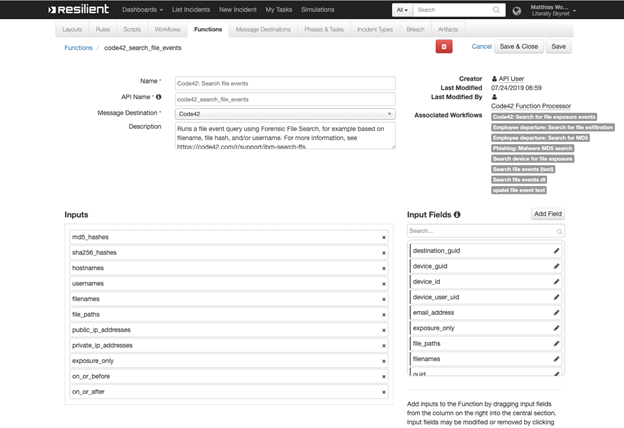The height and width of the screenshot is (428, 624).
Task: Edit device_guid field with pencil icon
Action: tap(556, 266)
